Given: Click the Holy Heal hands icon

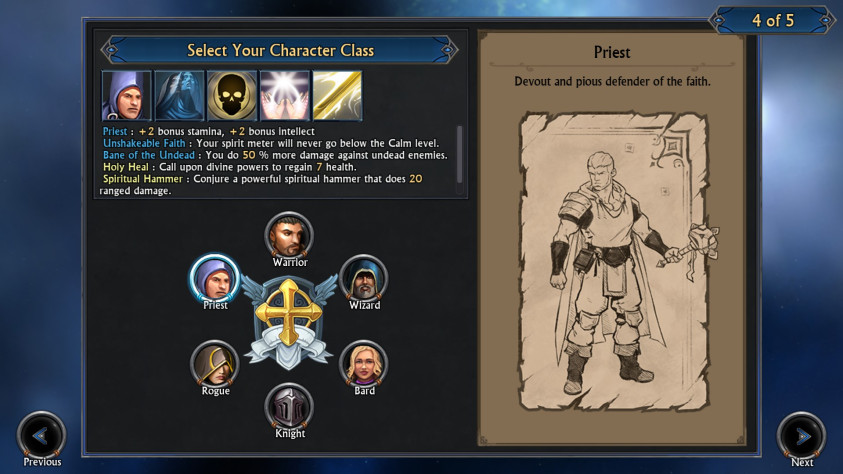Looking at the screenshot, I should tap(285, 96).
